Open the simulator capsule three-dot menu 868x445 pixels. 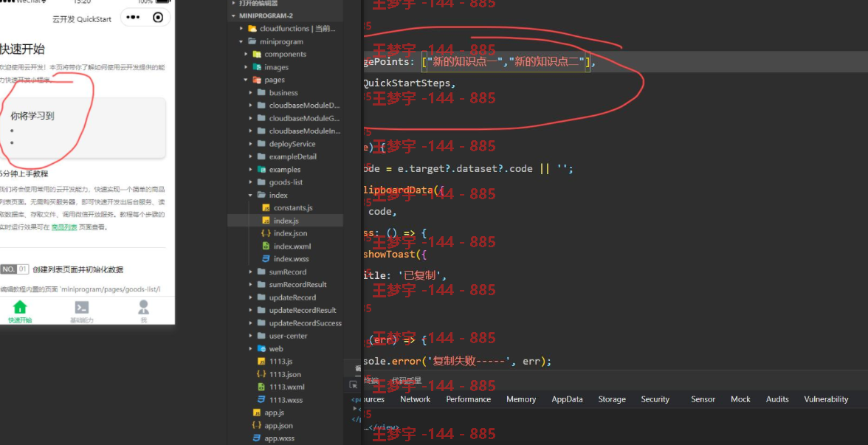coord(133,17)
